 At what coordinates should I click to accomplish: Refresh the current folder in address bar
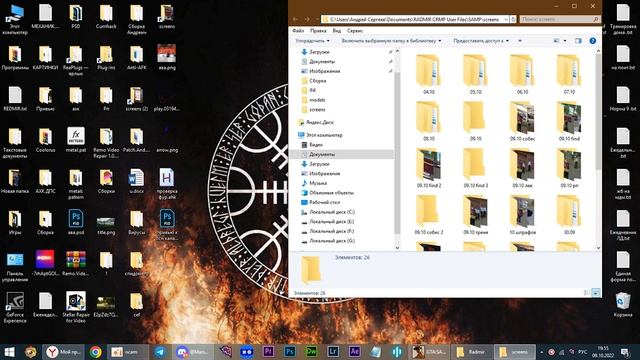pos(513,19)
